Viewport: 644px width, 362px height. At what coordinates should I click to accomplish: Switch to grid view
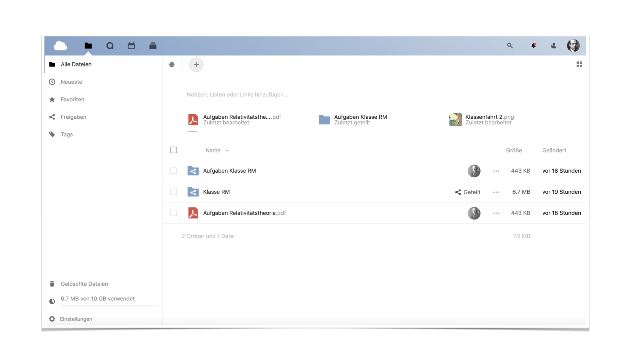pyautogui.click(x=579, y=64)
